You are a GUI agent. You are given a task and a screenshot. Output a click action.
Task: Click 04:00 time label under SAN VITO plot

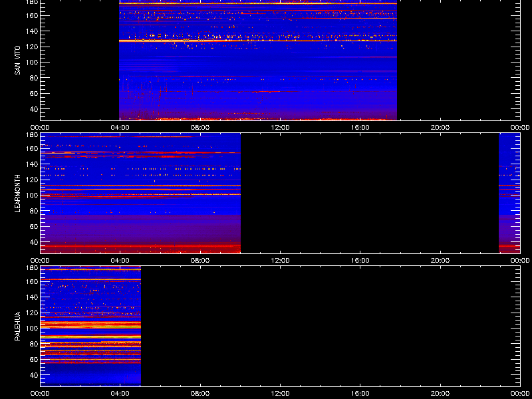coord(120,128)
